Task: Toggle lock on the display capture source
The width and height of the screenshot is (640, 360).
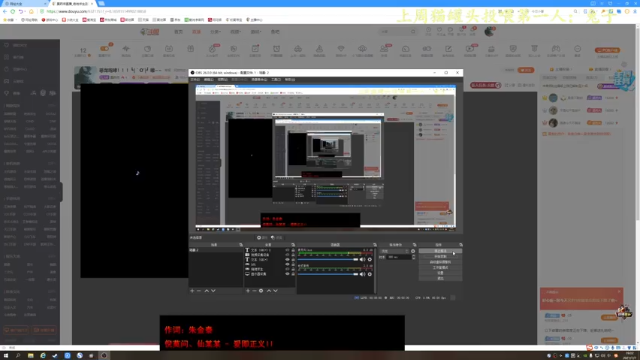Action: pyautogui.click(x=293, y=274)
